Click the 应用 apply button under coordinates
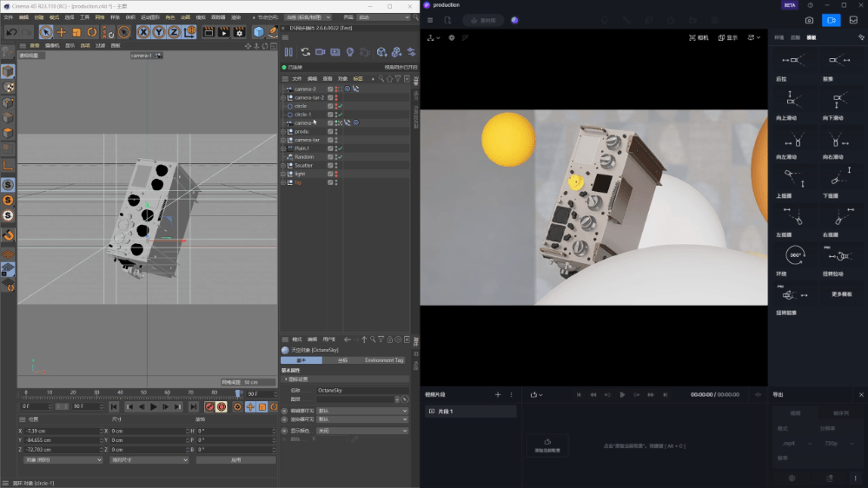The height and width of the screenshot is (488, 868). click(x=235, y=460)
